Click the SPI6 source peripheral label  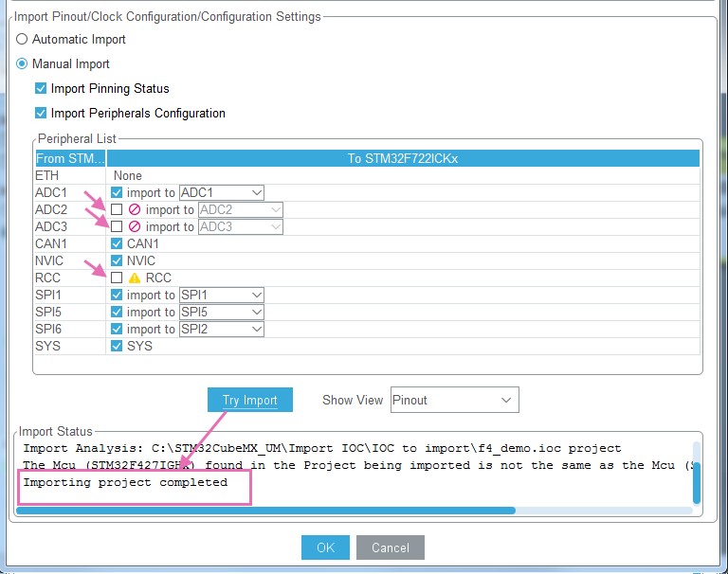point(47,329)
